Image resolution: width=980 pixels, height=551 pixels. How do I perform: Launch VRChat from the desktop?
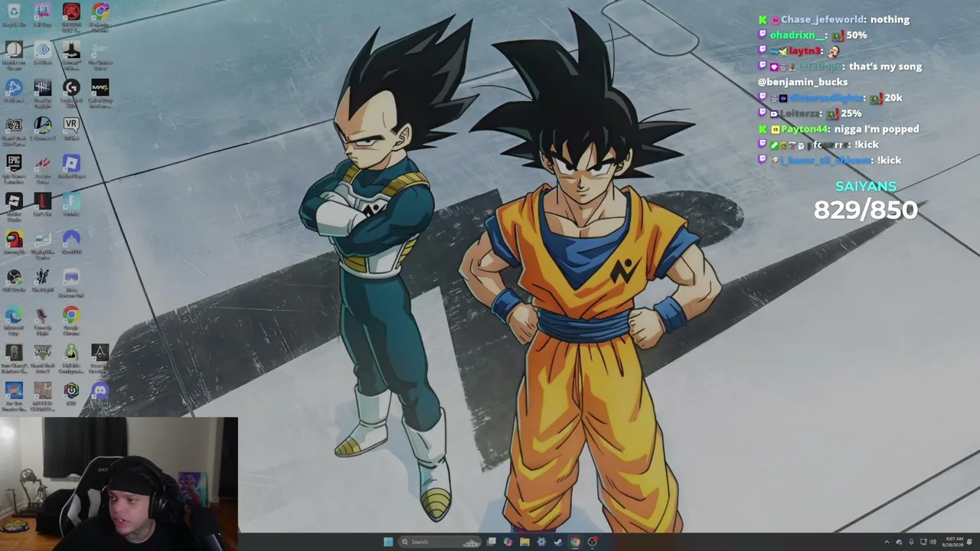click(x=71, y=129)
